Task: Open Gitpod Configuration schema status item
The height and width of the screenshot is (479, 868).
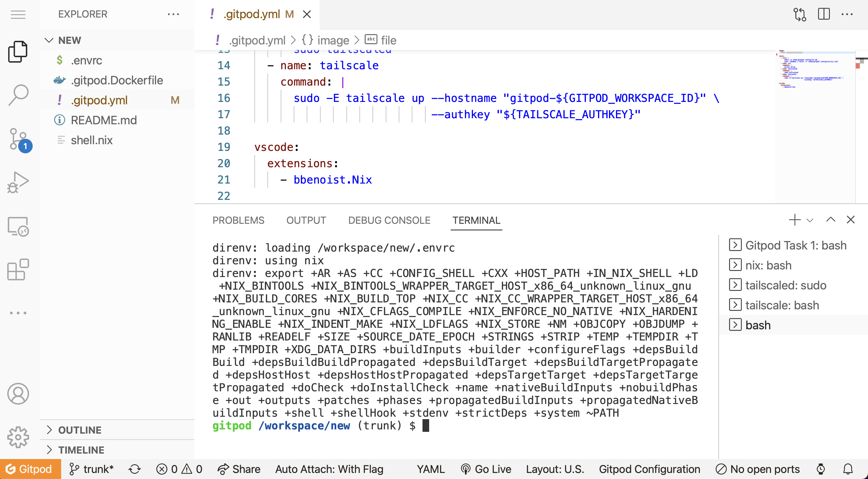Action: (x=649, y=469)
